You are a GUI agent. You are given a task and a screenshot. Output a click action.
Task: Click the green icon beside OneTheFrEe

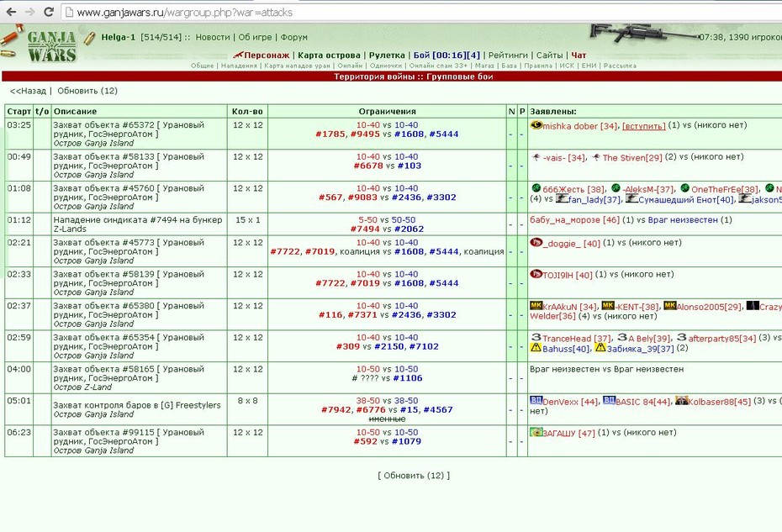[x=684, y=188]
